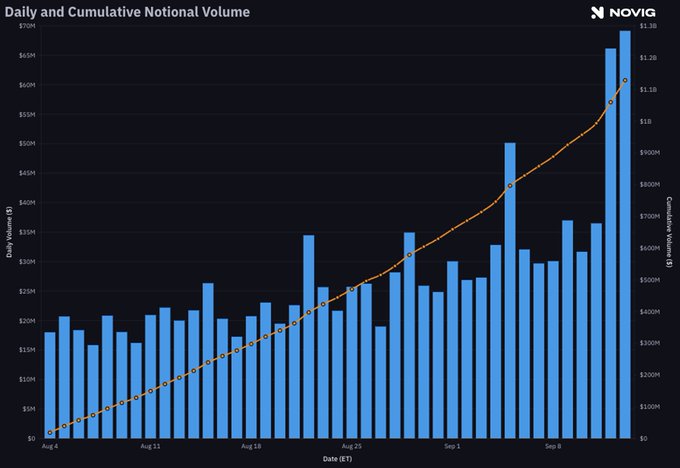
Task: Click the '$25M' left axis tick
Action: 27,291
